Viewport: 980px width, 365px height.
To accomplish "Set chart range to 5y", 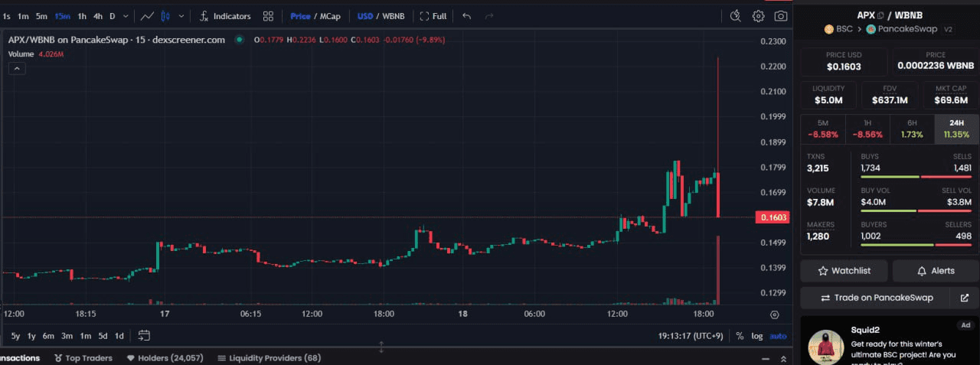I will [x=15, y=336].
